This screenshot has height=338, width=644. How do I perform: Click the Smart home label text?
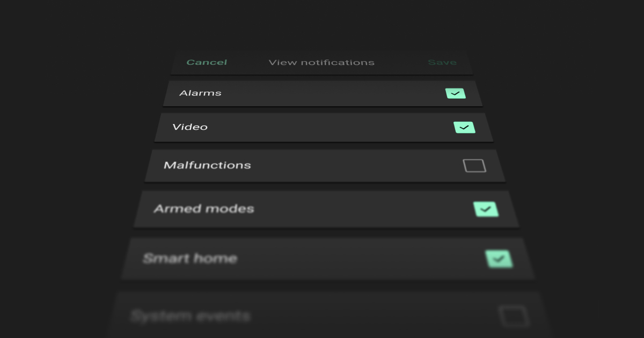190,259
